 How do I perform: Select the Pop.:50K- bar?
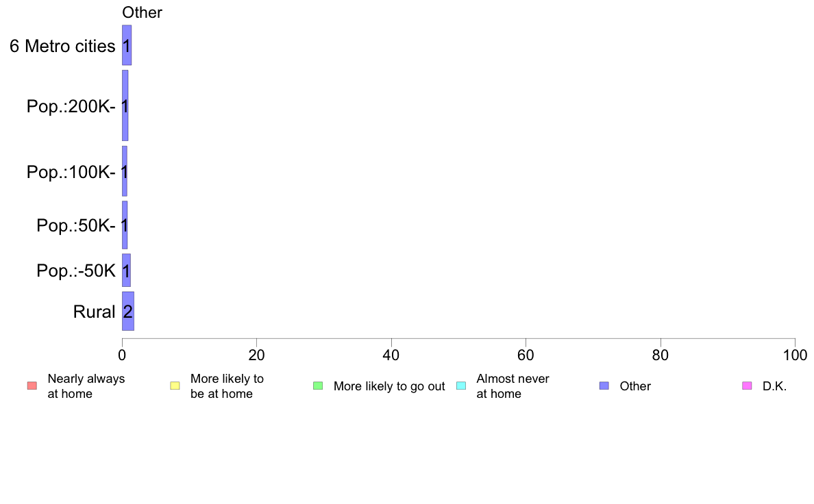tap(125, 225)
